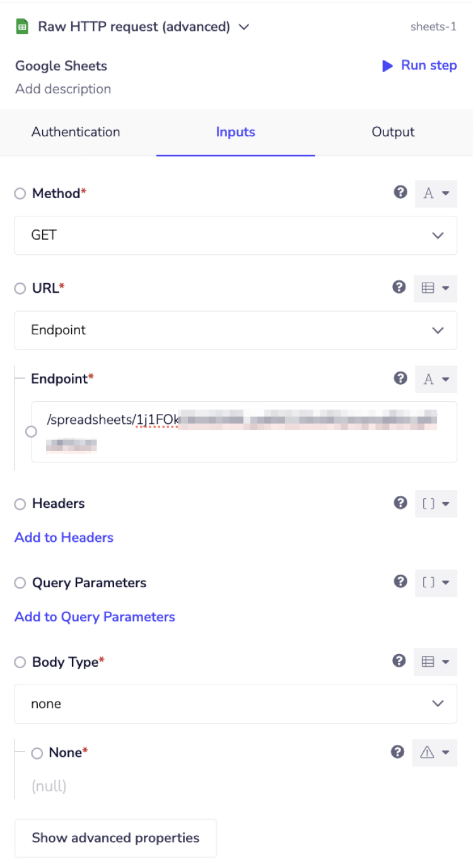This screenshot has width=473, height=868.
Task: Click Add to Headers
Action: 63,537
